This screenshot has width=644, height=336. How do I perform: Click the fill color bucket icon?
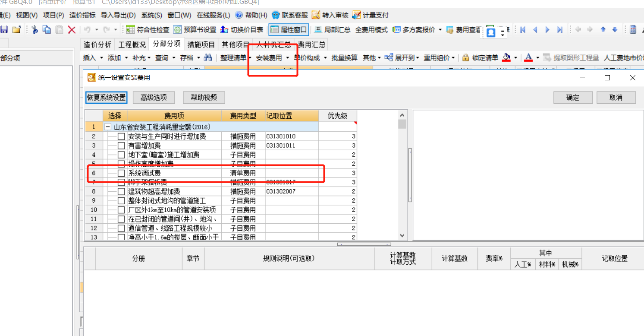(507, 57)
